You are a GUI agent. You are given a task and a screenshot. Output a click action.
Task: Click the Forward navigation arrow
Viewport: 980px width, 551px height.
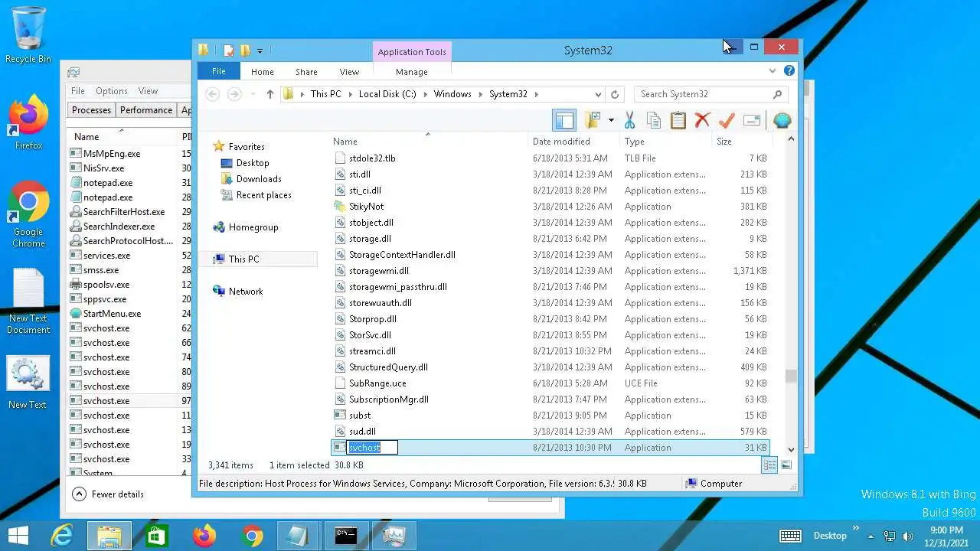[x=234, y=94]
